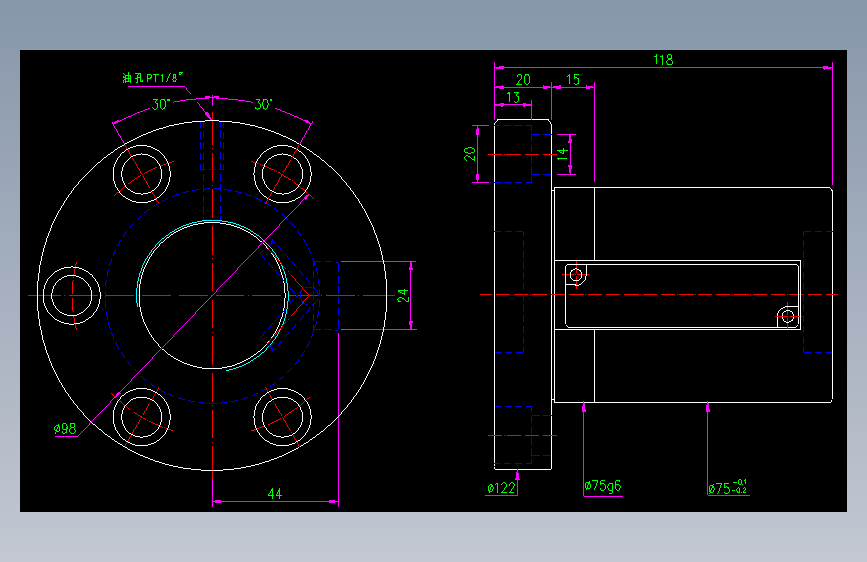The width and height of the screenshot is (867, 562).
Task: Click the ø122 flange diameter label
Action: pos(502,488)
